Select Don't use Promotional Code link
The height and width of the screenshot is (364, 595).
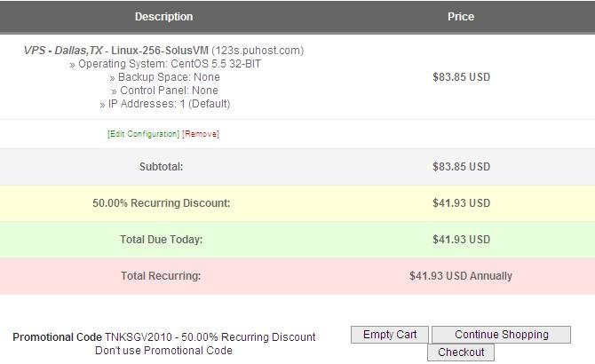pos(163,351)
